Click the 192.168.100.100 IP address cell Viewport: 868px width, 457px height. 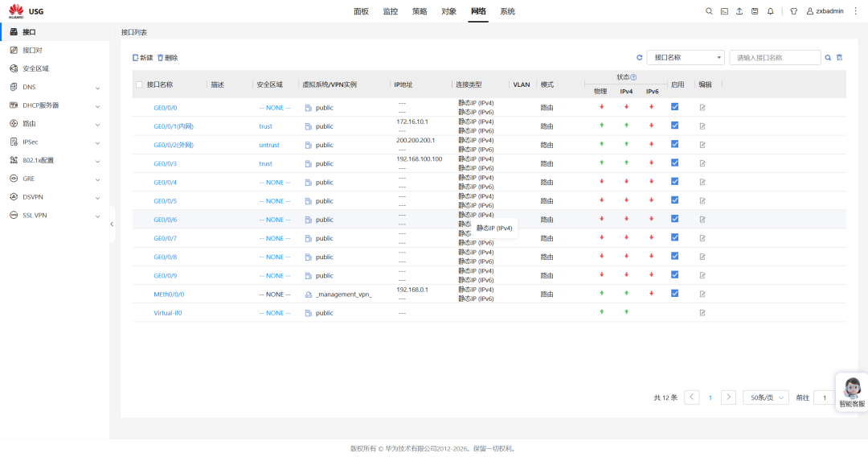419,159
